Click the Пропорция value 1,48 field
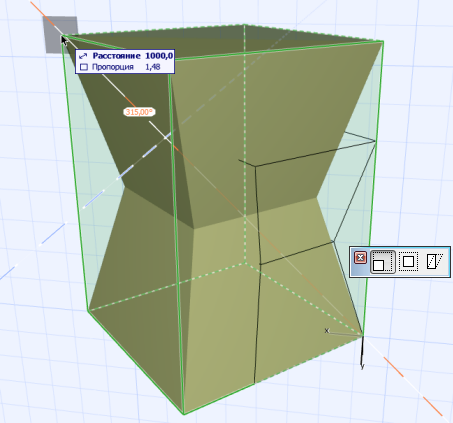453x423 pixels. (153, 67)
